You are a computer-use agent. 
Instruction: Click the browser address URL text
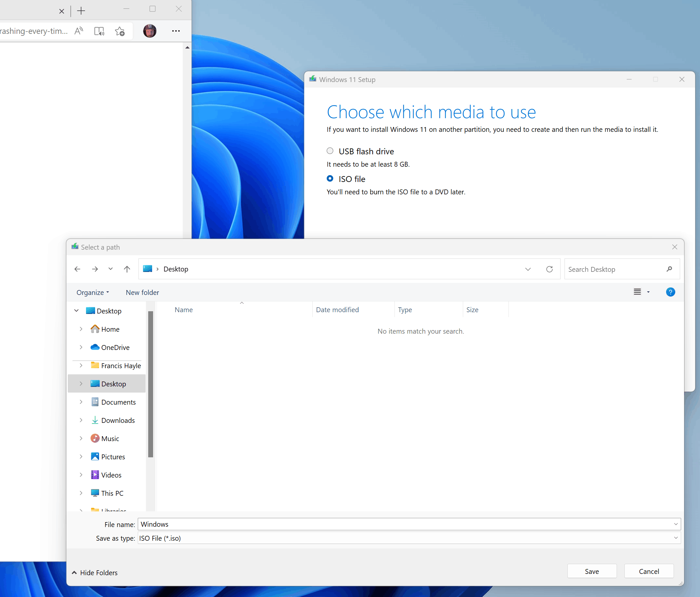(x=34, y=31)
